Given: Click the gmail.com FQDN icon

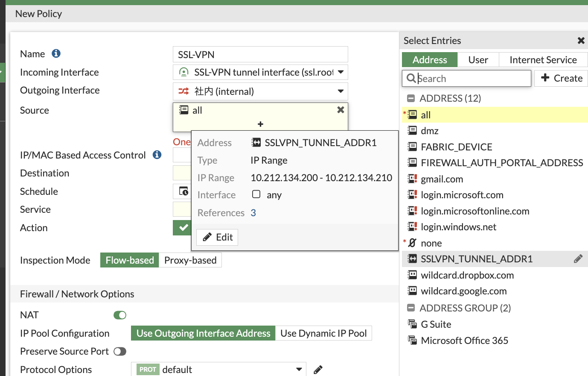Looking at the screenshot, I should pos(412,179).
